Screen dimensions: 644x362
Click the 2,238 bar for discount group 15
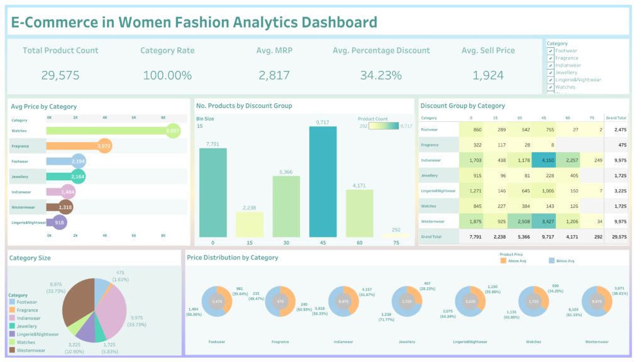249,224
